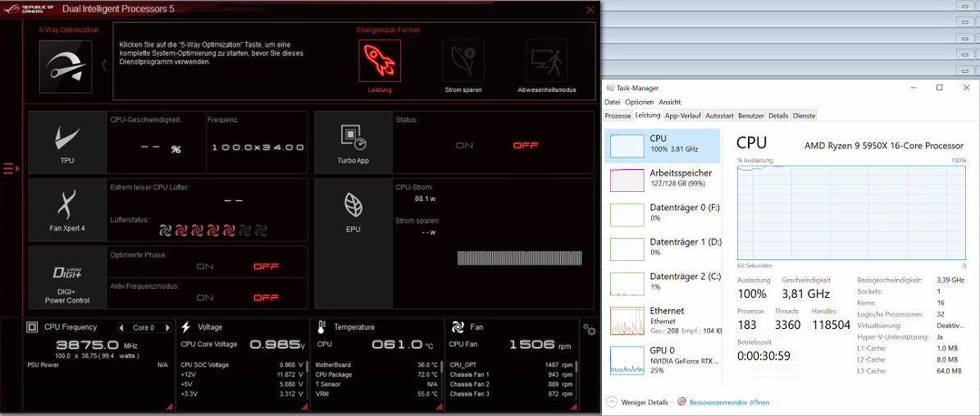The height and width of the screenshot is (416, 980).
Task: Click the left chevron beside 5-Way Optimization
Action: coord(104,65)
